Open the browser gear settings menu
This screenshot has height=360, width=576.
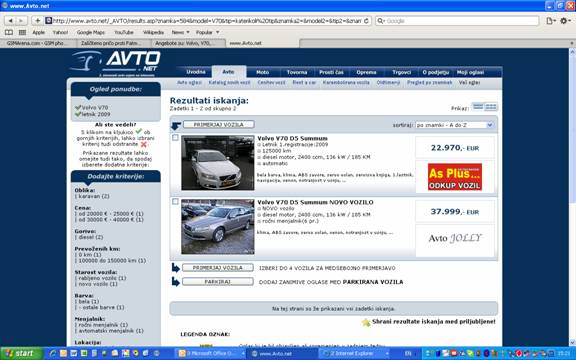pyautogui.click(x=564, y=21)
